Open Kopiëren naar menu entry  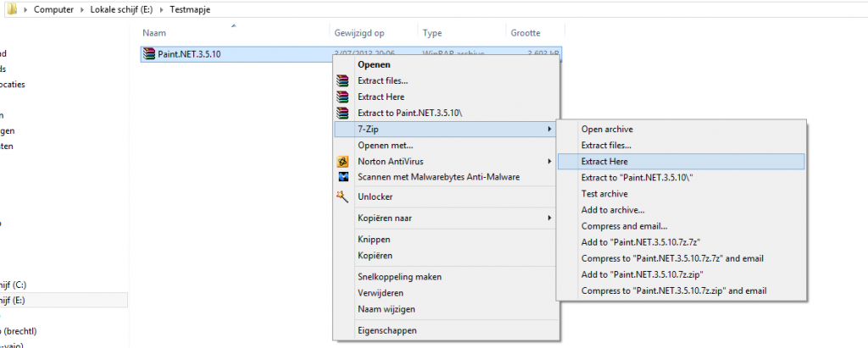click(446, 218)
